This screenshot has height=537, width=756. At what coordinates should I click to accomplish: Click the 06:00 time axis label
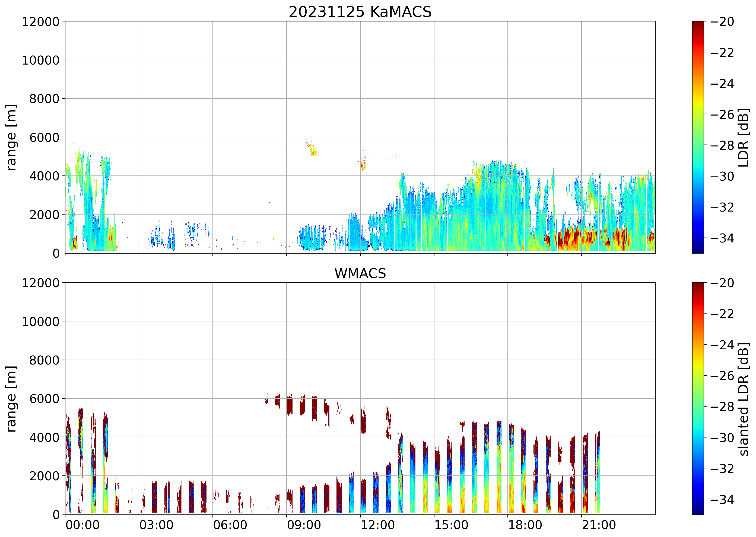[x=230, y=525]
